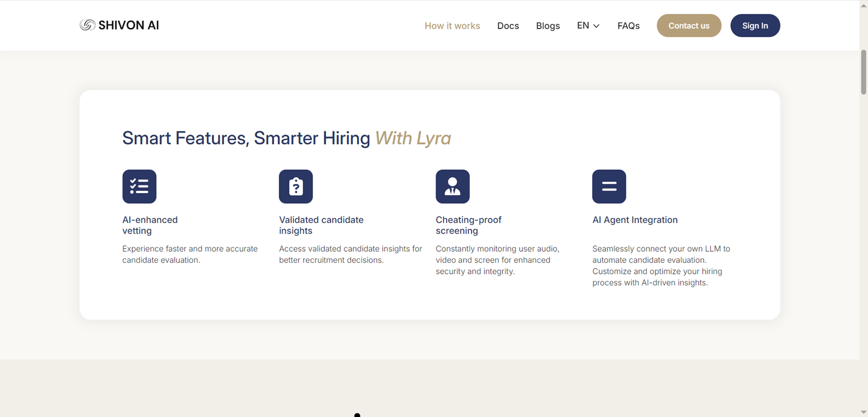Open the EN language dropdown

(x=588, y=26)
